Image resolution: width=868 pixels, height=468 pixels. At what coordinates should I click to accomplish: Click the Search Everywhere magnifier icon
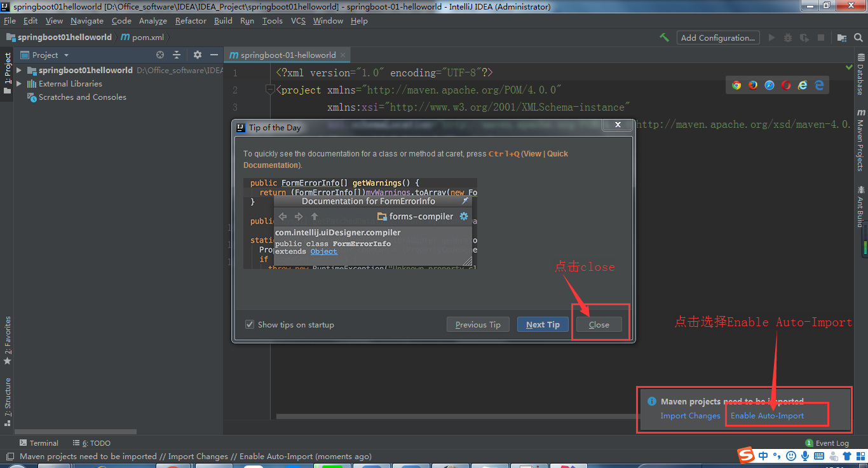tap(858, 38)
